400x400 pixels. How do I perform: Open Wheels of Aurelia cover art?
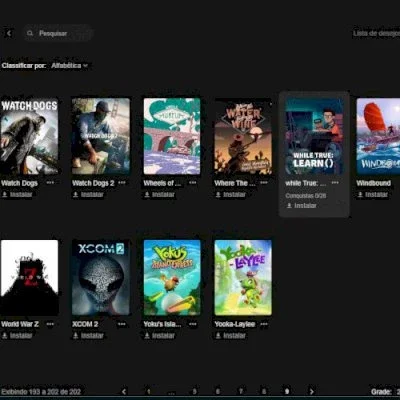(172, 136)
